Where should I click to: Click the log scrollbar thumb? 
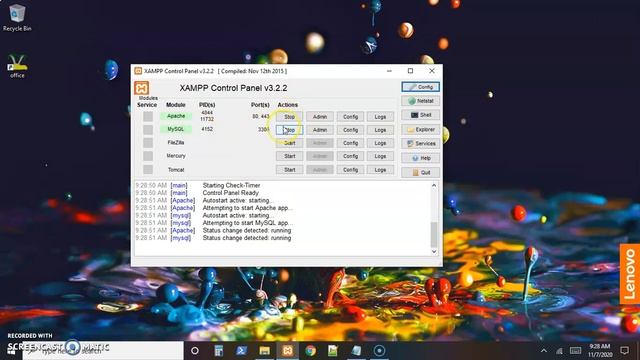434,234
